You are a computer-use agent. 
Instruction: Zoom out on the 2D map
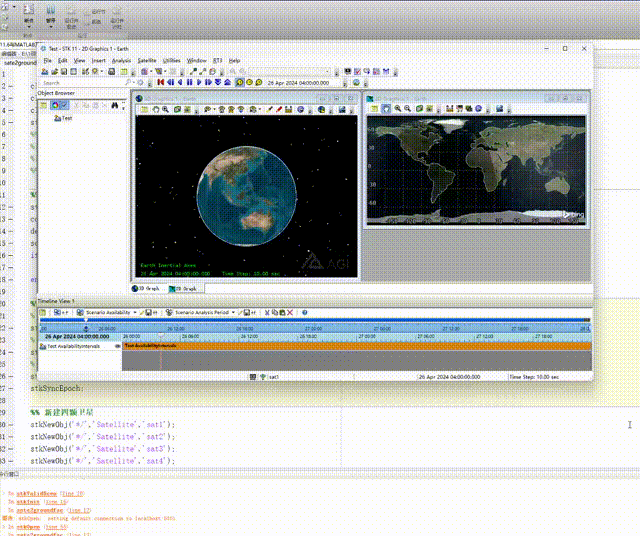coord(407,109)
